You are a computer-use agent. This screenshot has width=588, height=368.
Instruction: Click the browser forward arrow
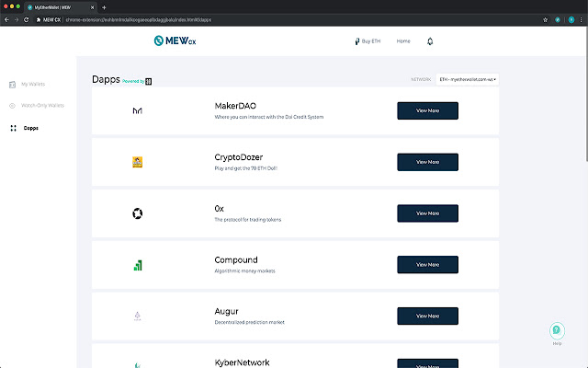pyautogui.click(x=17, y=20)
